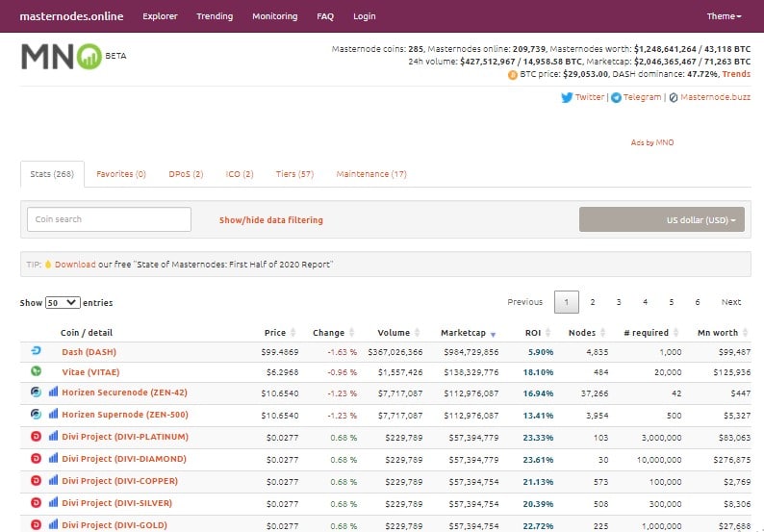Open the Trends link
Image resolution: width=764 pixels, height=532 pixels.
click(x=736, y=74)
